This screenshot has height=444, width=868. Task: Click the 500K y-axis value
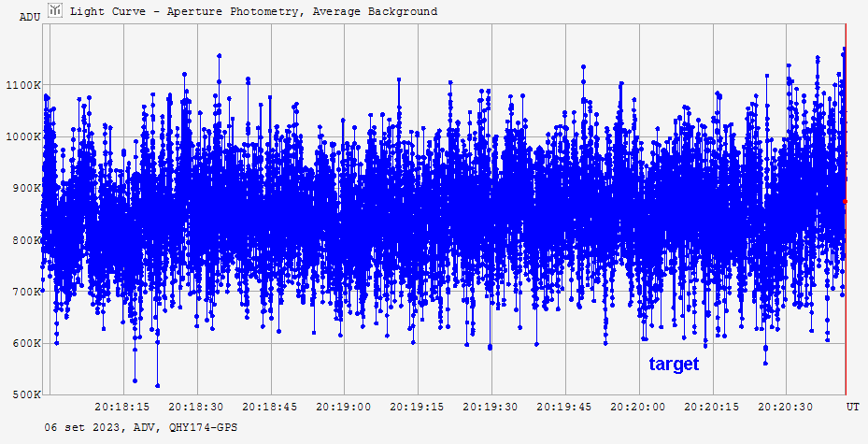click(x=26, y=394)
